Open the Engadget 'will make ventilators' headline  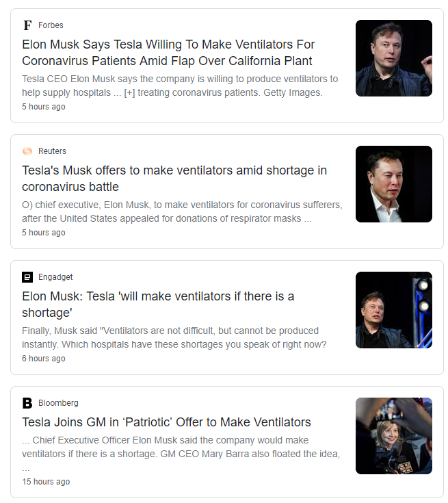158,305
